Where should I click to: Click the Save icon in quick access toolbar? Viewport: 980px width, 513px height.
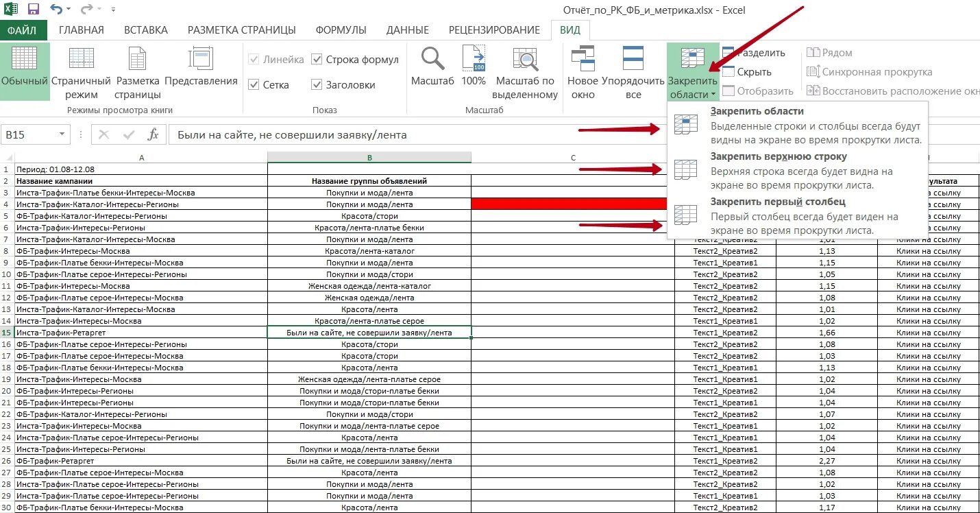(33, 10)
